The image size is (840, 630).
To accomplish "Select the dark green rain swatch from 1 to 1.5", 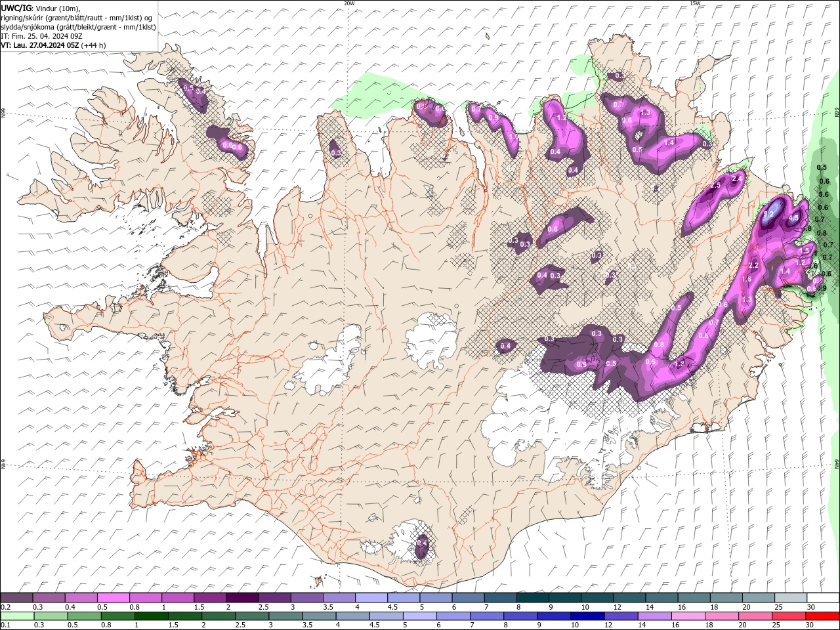I will point(152,616).
